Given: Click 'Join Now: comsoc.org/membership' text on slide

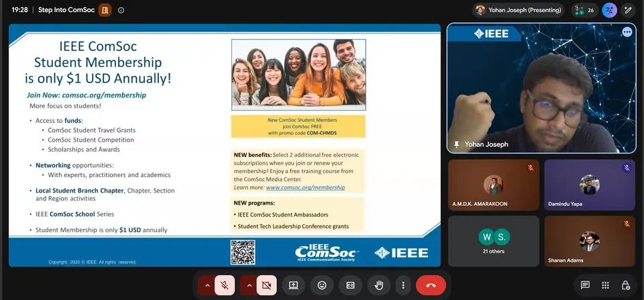Looking at the screenshot, I should (x=87, y=95).
